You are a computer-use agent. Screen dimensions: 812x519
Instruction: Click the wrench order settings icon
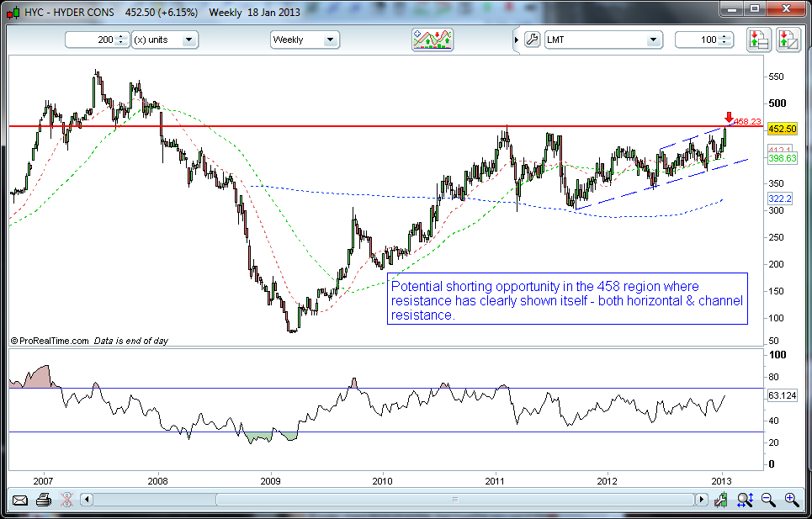[x=531, y=40]
